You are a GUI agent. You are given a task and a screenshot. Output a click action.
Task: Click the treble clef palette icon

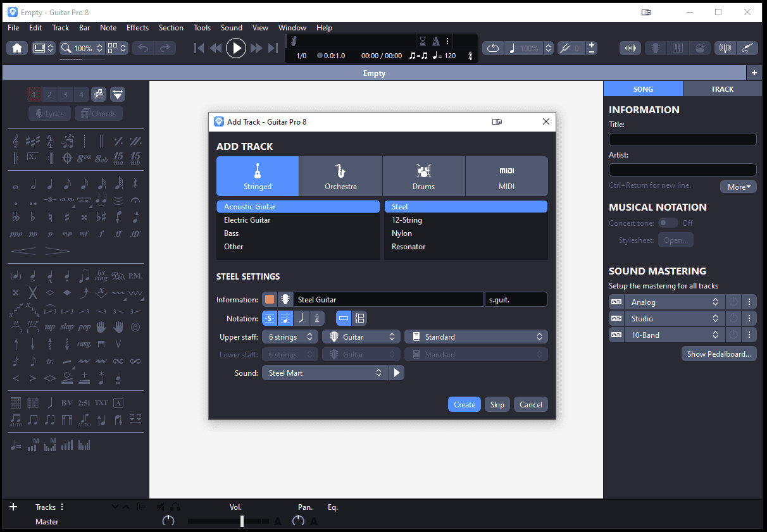[x=15, y=140]
